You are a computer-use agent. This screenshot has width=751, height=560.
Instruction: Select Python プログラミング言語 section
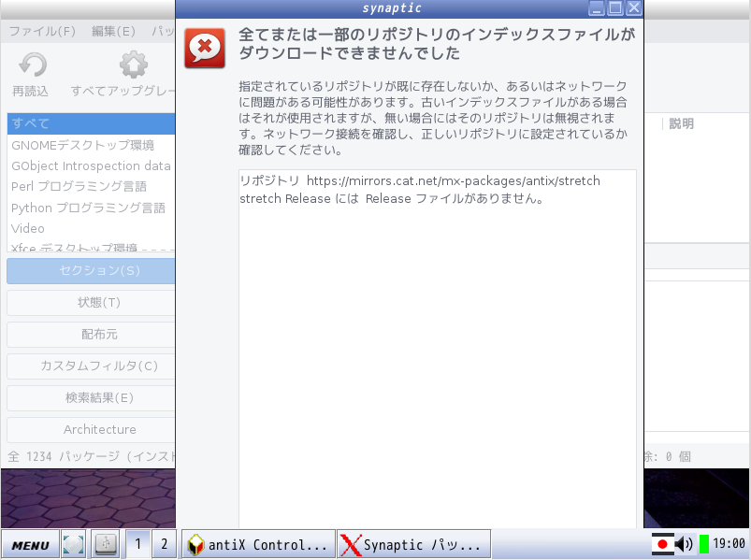[91, 208]
